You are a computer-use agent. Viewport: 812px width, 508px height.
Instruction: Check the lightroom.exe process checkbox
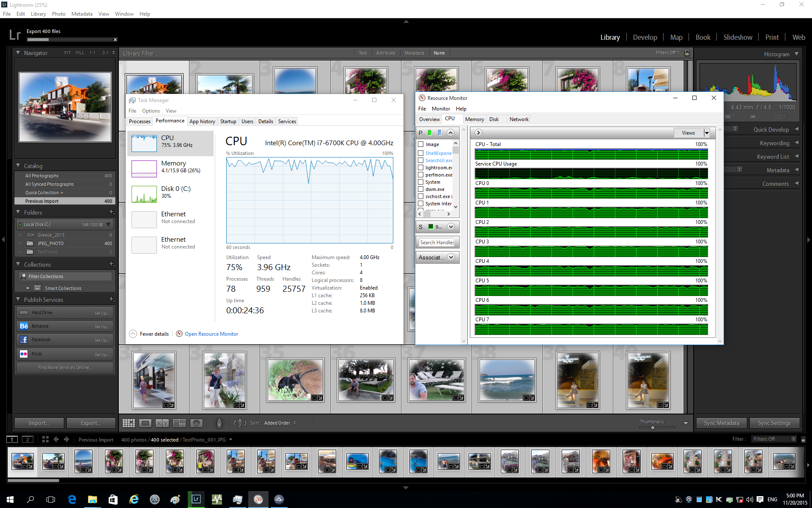pos(421,168)
